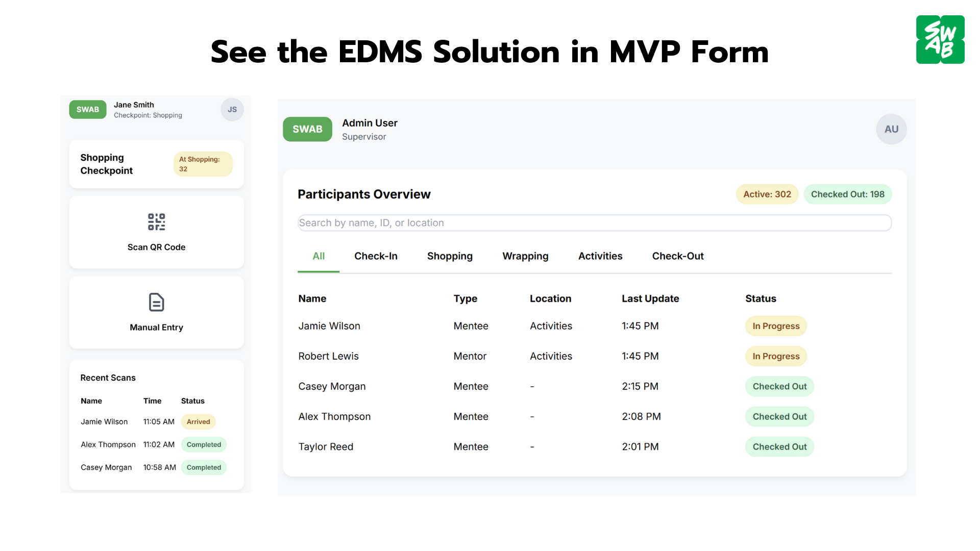Click the Manual Entry document icon

click(156, 302)
